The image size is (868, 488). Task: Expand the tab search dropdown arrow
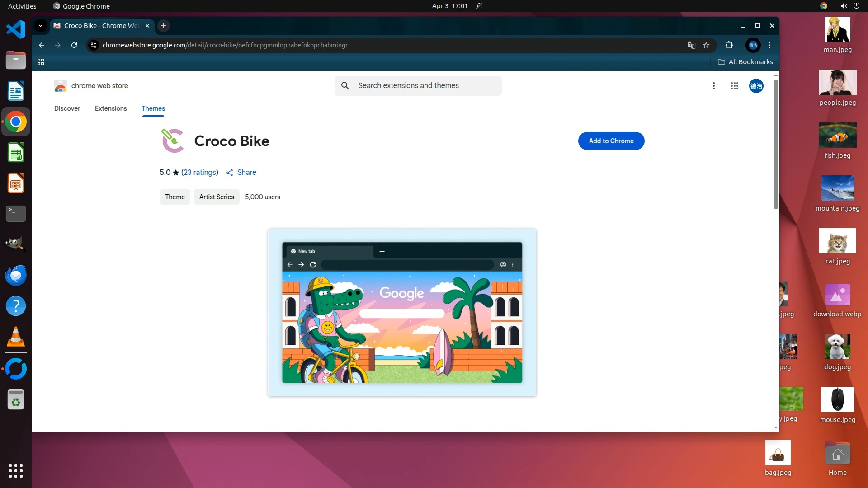[x=41, y=26]
